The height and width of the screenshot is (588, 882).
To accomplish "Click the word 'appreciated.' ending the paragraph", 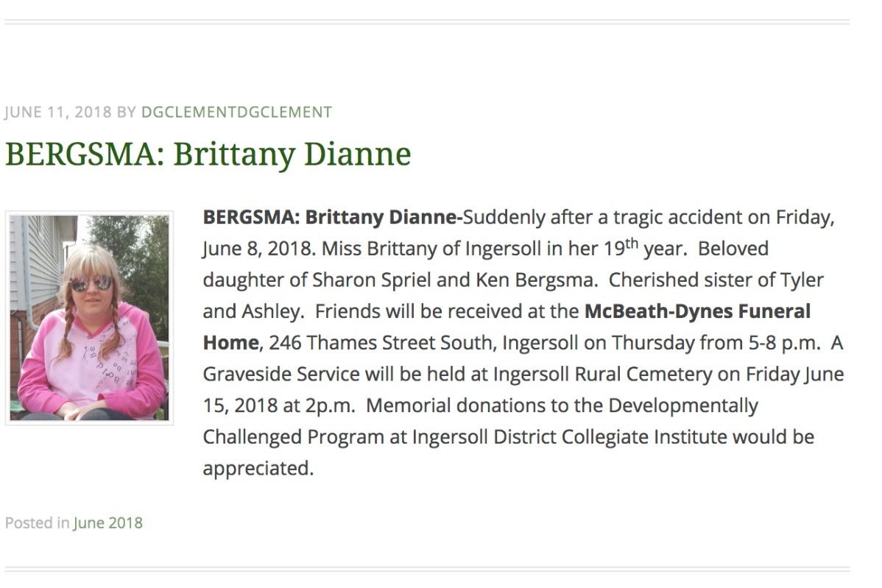I will tap(258, 468).
